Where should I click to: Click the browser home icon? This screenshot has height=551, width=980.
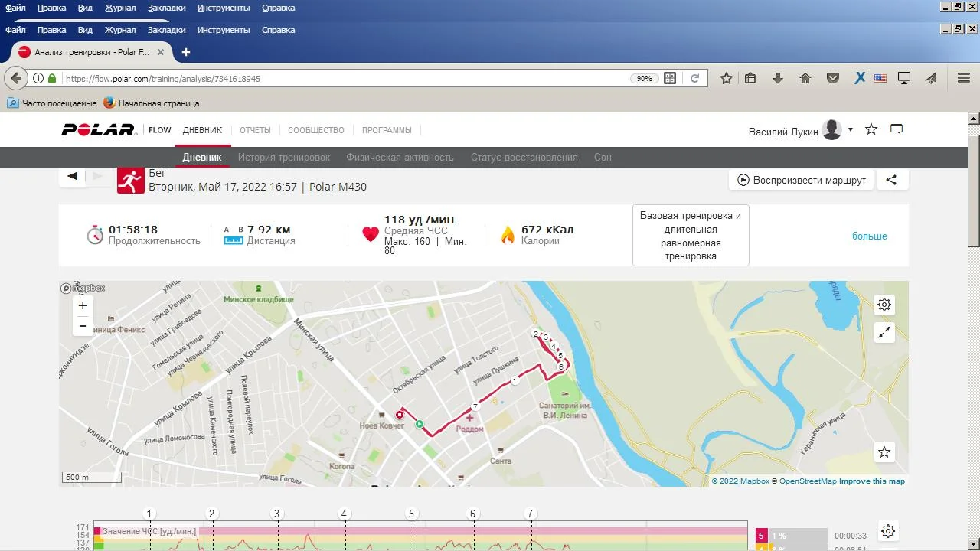point(805,78)
